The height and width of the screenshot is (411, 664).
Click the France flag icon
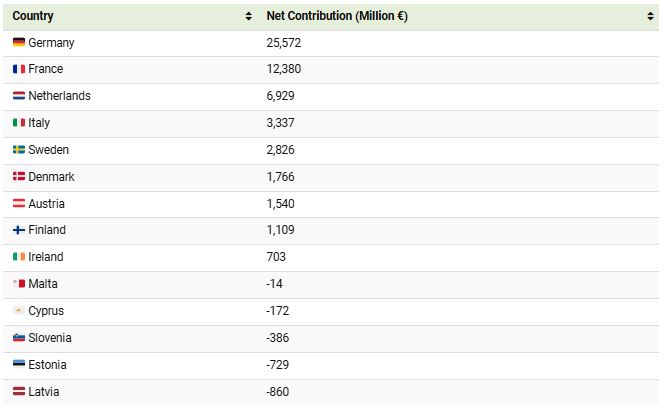tap(19, 69)
